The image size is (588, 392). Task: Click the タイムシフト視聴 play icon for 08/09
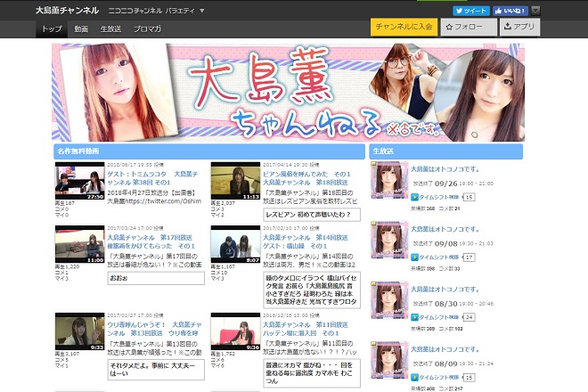(415, 378)
